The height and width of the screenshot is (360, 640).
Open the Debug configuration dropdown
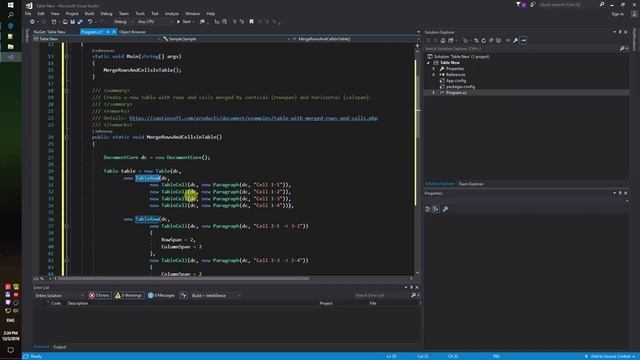coord(123,22)
